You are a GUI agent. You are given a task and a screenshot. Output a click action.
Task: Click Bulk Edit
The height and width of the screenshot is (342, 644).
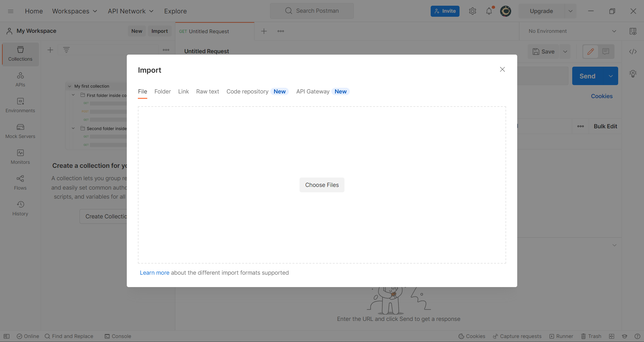(605, 126)
